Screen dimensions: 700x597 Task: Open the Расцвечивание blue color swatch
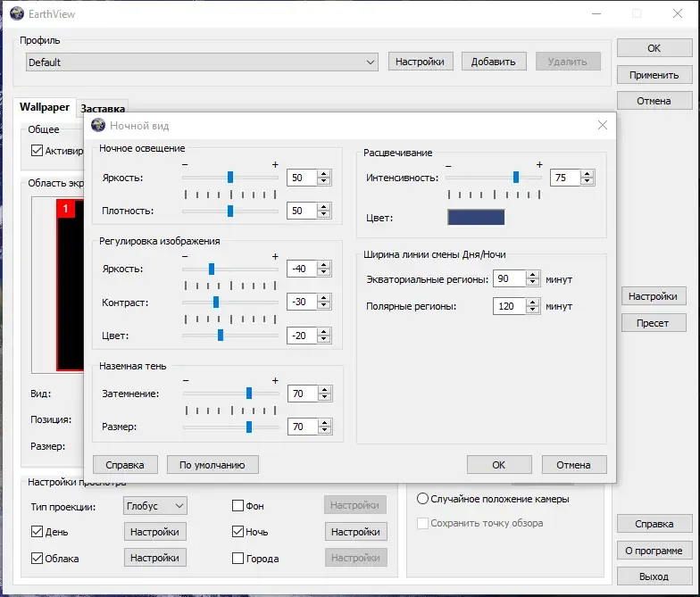pyautogui.click(x=476, y=218)
